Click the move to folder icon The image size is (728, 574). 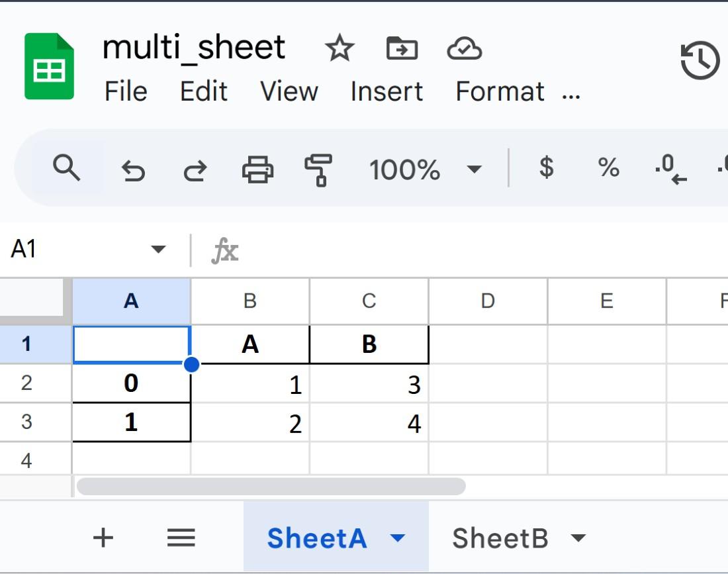coord(402,49)
